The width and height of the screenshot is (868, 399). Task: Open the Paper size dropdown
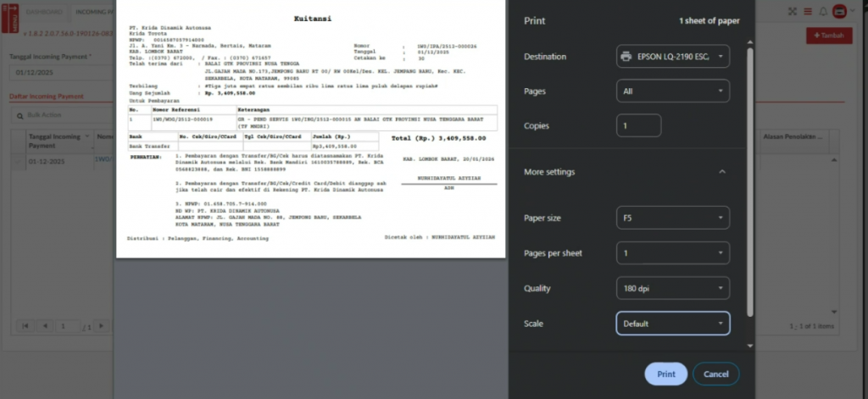pos(672,218)
